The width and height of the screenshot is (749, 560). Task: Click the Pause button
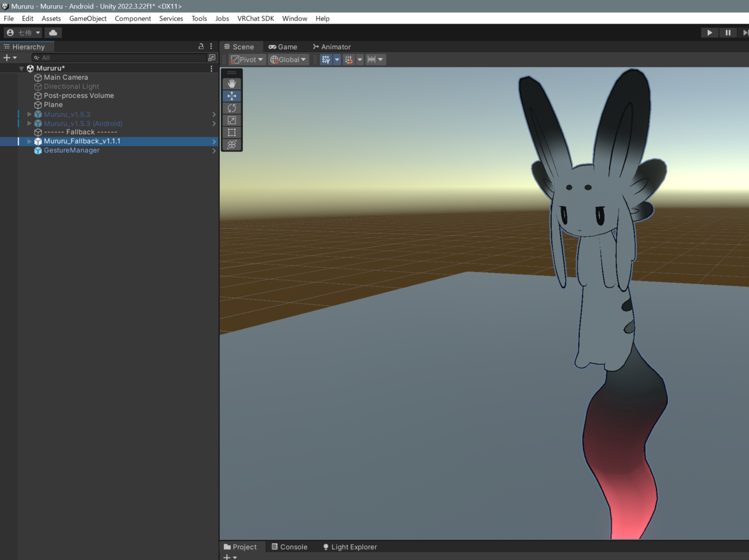click(x=728, y=32)
